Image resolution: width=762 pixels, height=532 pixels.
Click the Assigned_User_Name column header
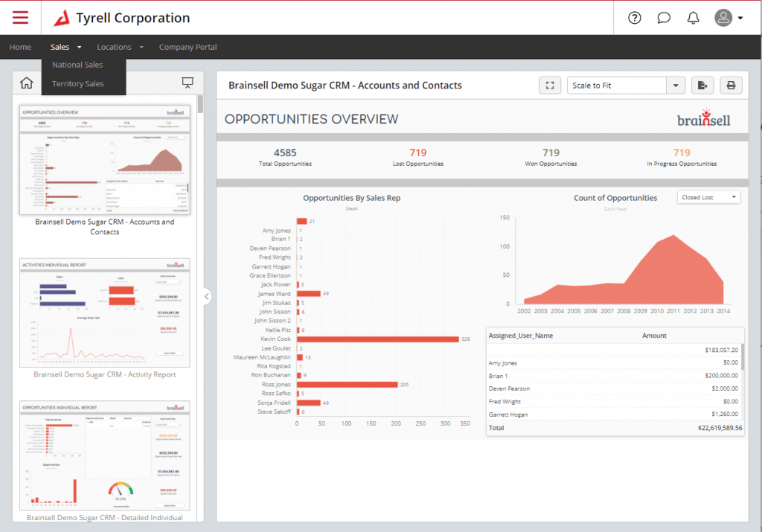(520, 336)
